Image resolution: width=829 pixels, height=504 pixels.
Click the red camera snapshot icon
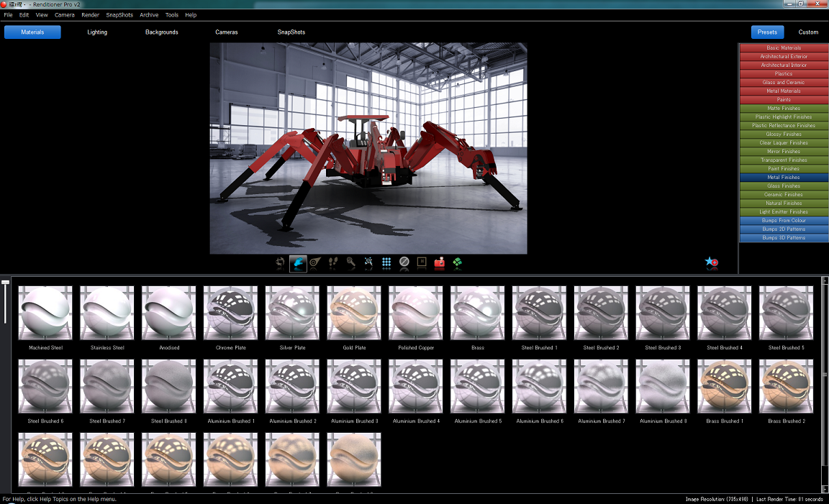(440, 263)
